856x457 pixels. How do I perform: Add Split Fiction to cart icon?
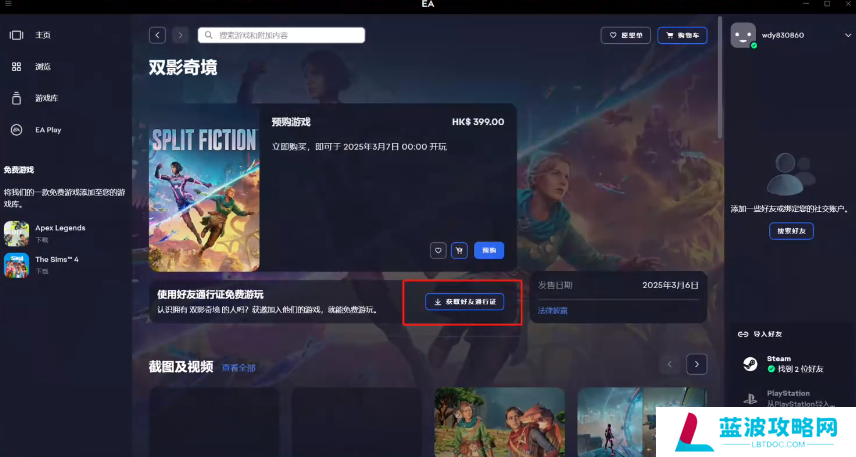click(459, 250)
